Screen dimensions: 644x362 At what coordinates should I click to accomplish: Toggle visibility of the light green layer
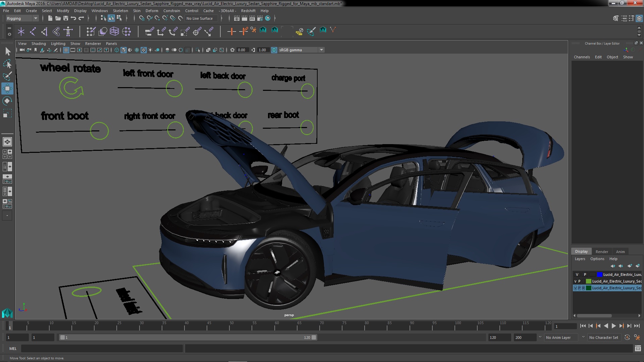(575, 281)
